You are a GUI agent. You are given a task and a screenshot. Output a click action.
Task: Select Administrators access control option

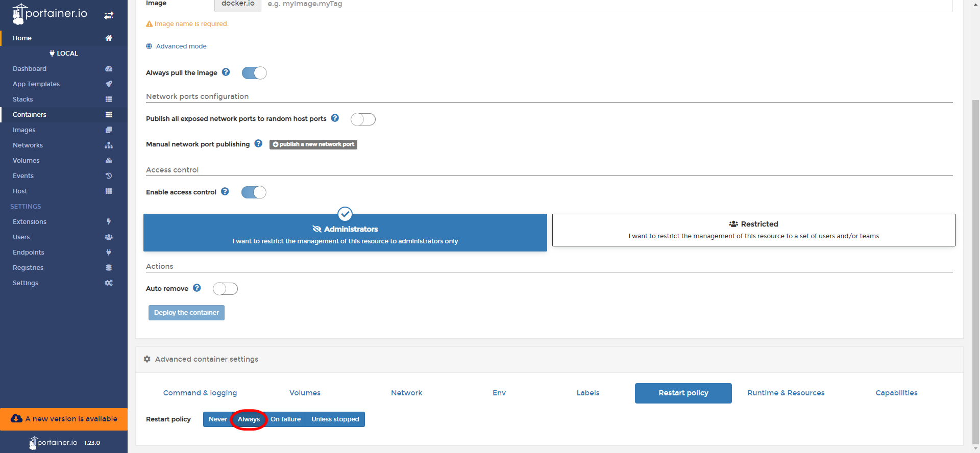[345, 233]
